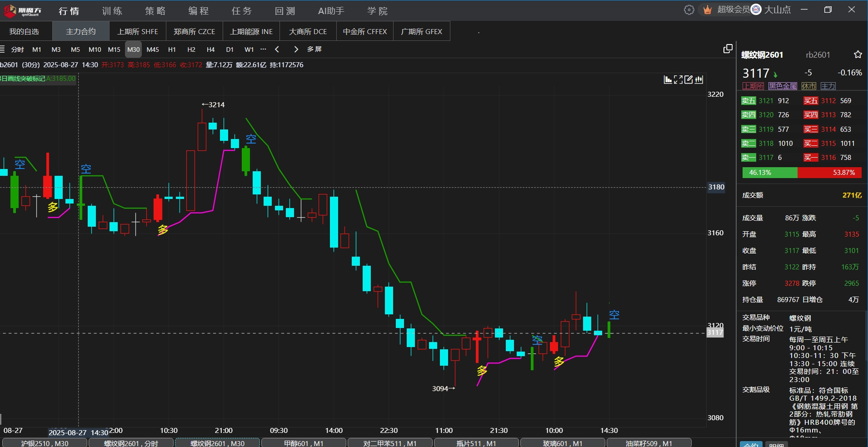Click the 主力 tag under the price

[828, 86]
